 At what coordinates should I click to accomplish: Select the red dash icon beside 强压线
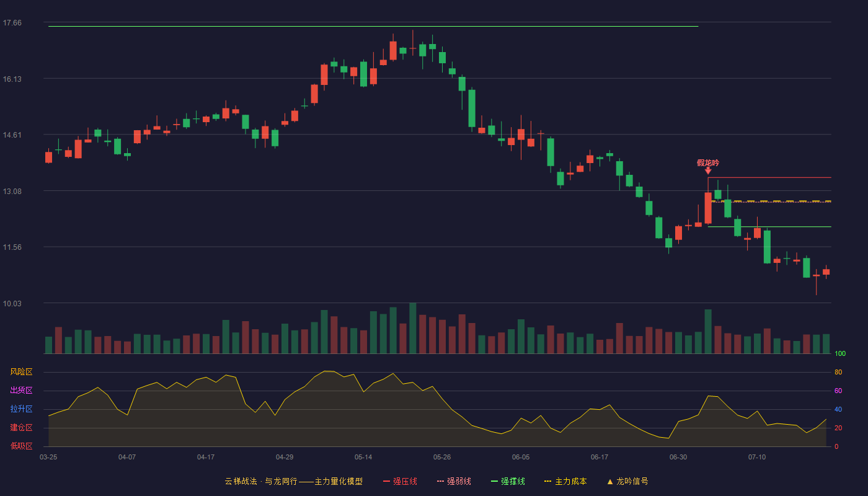coord(386,481)
